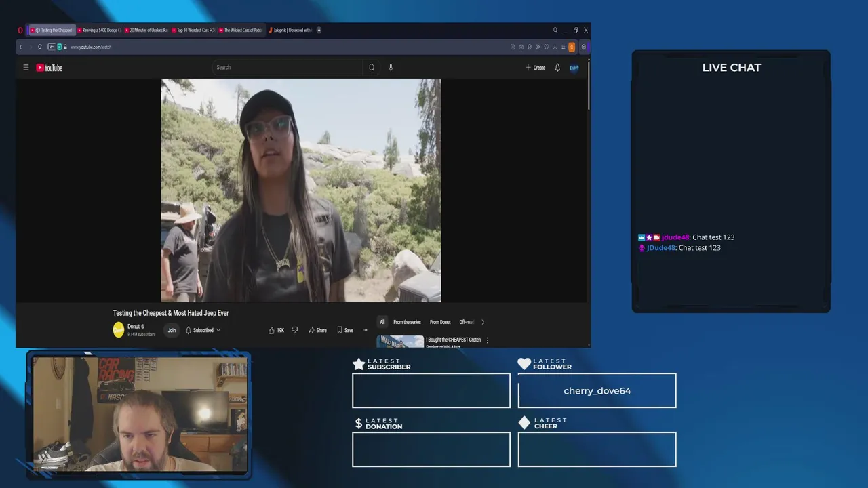Click the streamer webcam feed
This screenshot has height=488, width=868.
tap(139, 414)
